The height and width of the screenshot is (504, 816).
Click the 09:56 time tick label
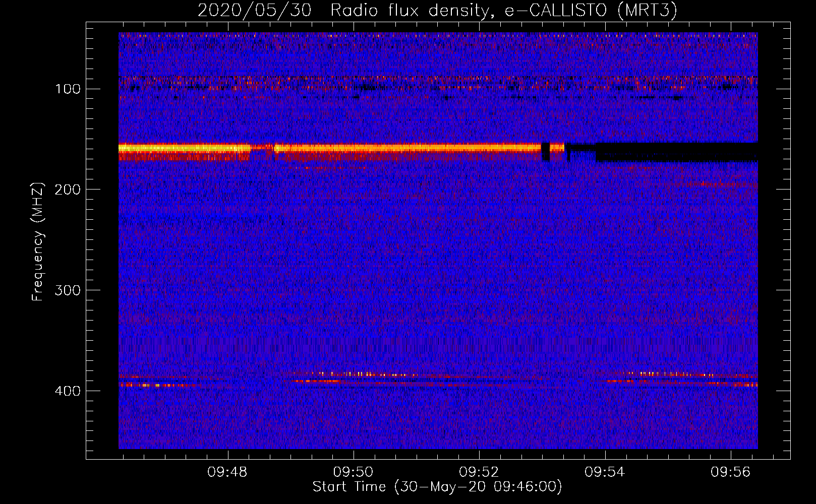pos(731,472)
